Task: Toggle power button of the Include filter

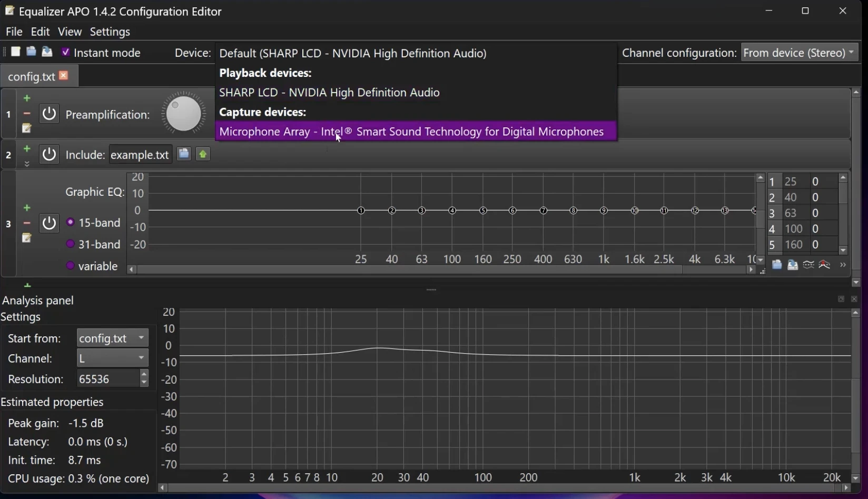Action: (x=49, y=154)
